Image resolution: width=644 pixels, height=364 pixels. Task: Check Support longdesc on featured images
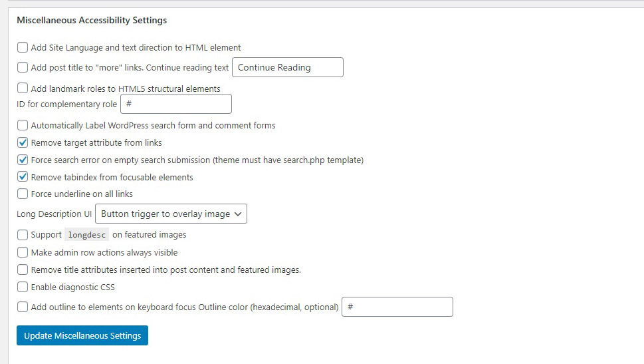[23, 235]
